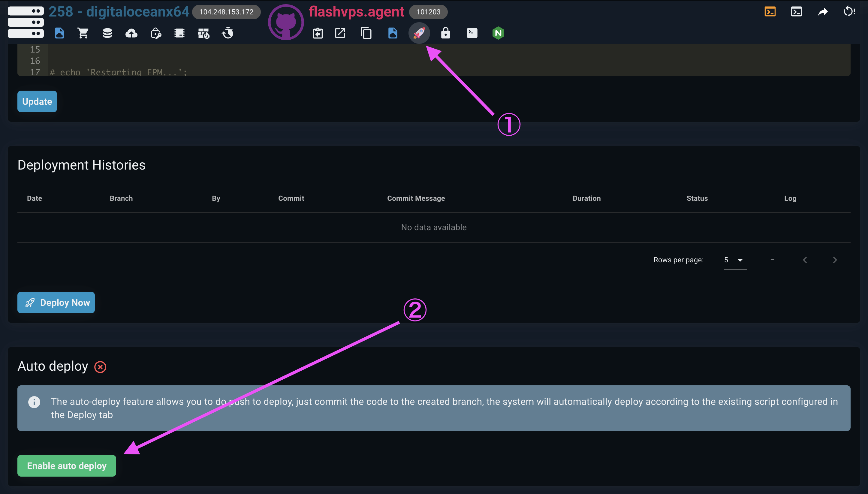This screenshot has width=868, height=494.
Task: Click the SSL padlock icon
Action: click(445, 33)
